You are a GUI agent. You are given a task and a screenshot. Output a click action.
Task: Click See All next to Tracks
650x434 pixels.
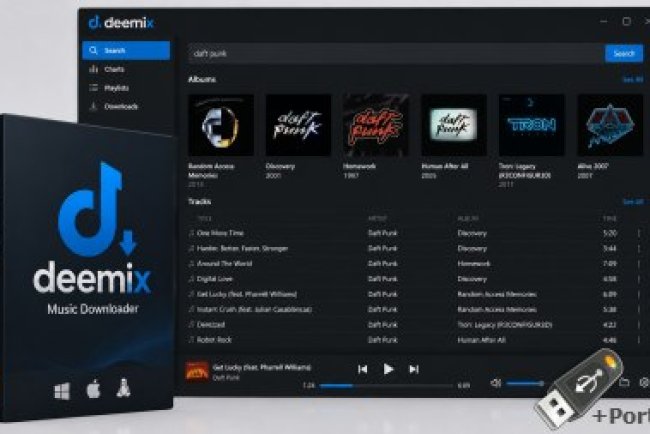633,201
